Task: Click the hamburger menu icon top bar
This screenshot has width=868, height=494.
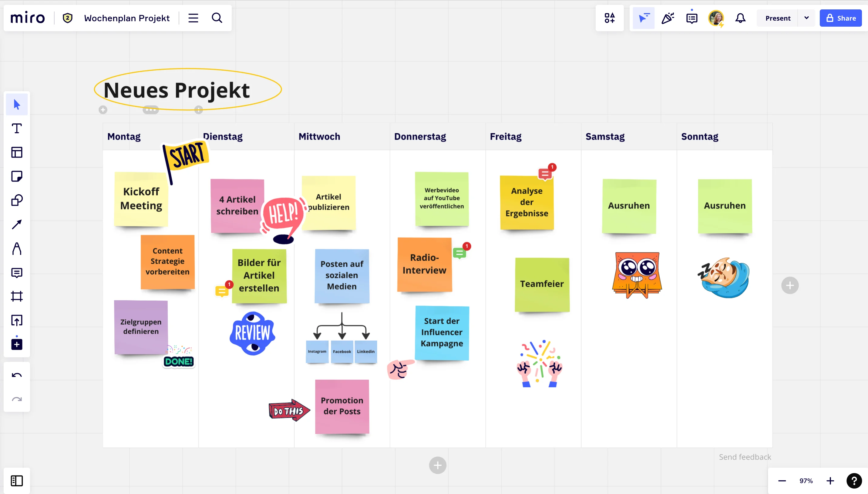Action: pos(193,18)
